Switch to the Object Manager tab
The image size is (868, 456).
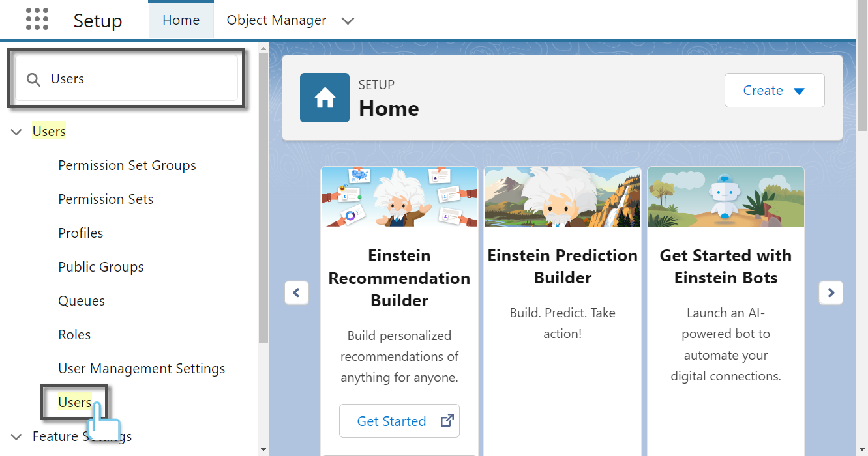click(277, 20)
